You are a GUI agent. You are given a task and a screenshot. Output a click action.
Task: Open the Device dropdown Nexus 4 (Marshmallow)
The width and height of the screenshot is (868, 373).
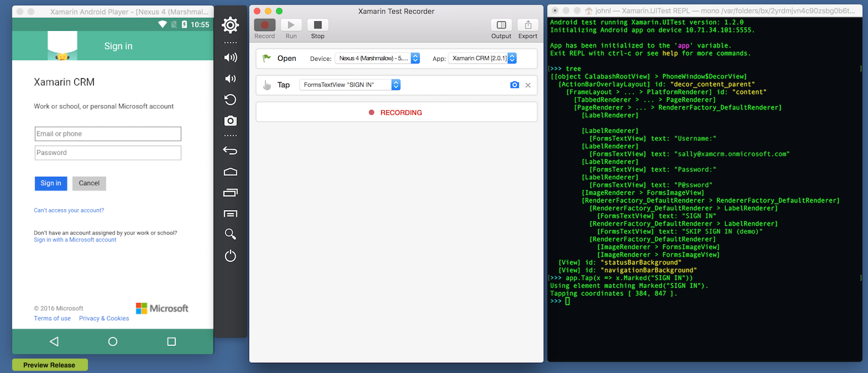click(377, 58)
